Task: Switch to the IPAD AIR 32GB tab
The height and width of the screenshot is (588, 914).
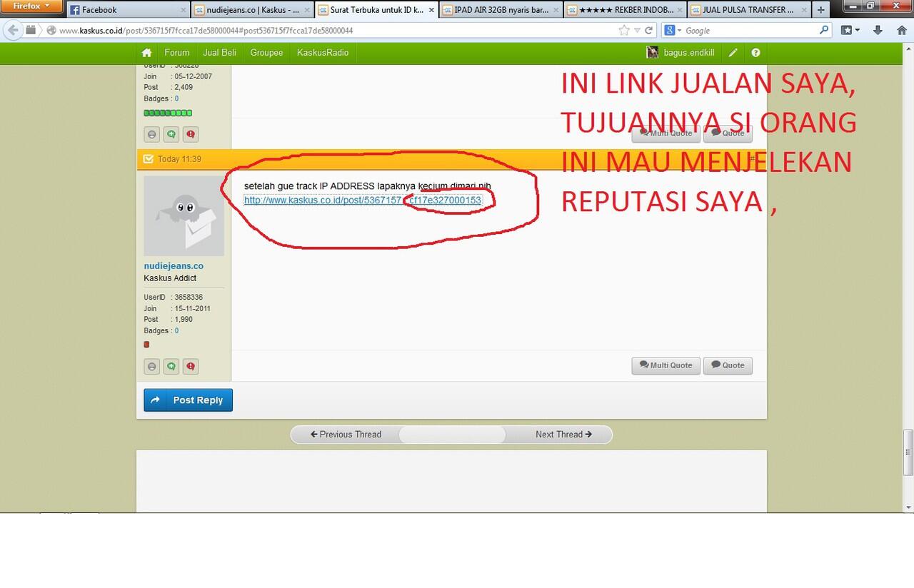Action: [x=501, y=10]
